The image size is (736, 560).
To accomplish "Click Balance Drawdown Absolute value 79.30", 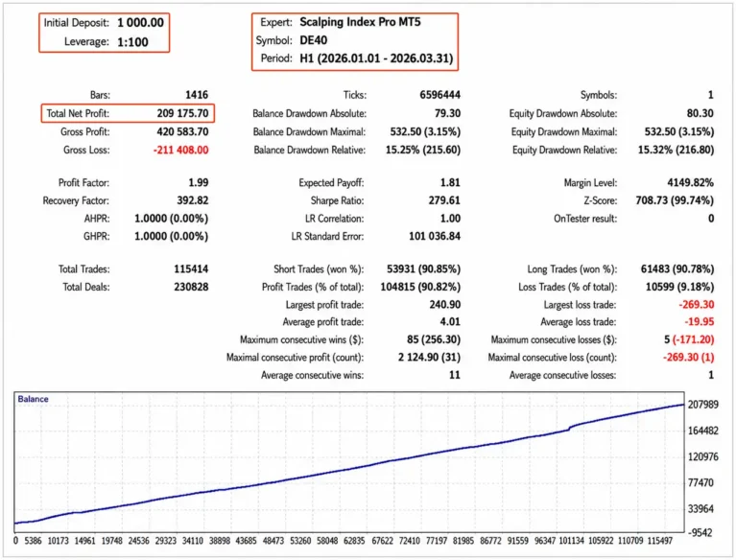I will coord(447,113).
